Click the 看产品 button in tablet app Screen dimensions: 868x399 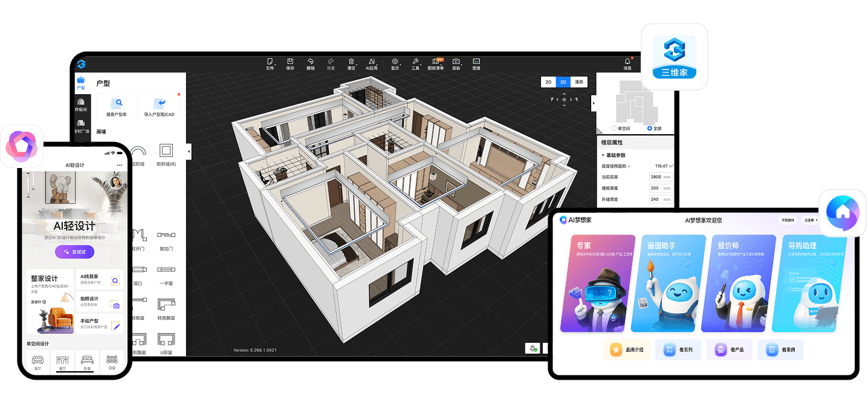(730, 349)
